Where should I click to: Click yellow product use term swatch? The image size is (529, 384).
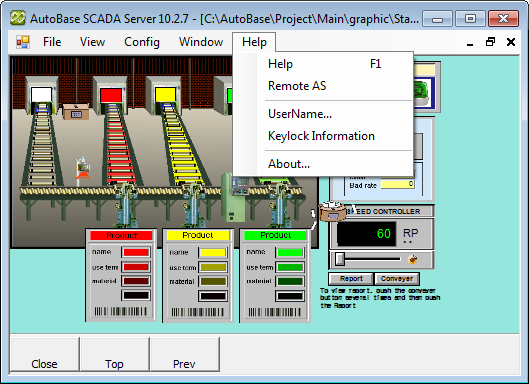tap(213, 268)
